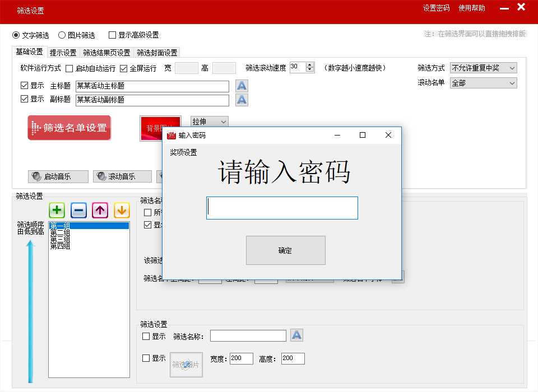538x392 pixels.
Task: Open font settings icon for main title
Action: pyautogui.click(x=242, y=86)
